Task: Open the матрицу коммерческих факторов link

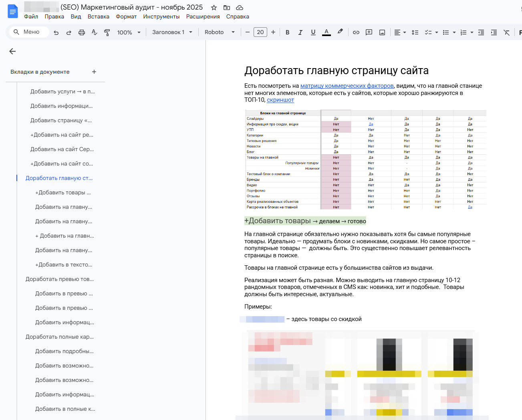Action: pyautogui.click(x=347, y=86)
